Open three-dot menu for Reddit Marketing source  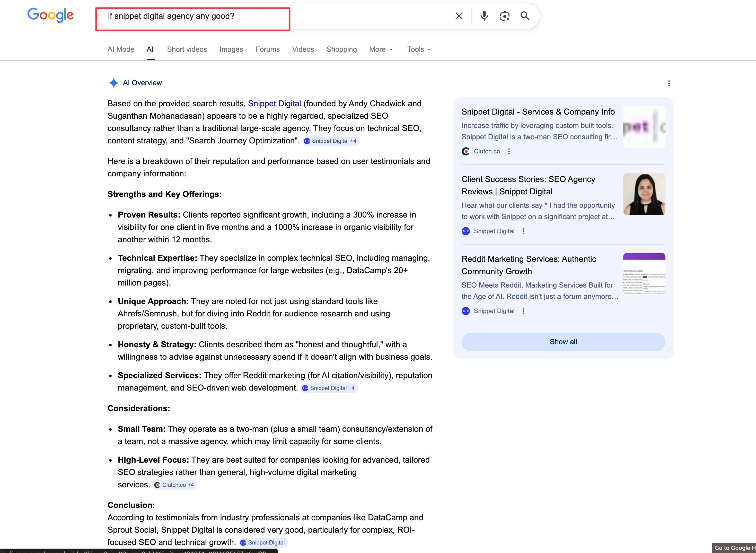click(x=523, y=311)
